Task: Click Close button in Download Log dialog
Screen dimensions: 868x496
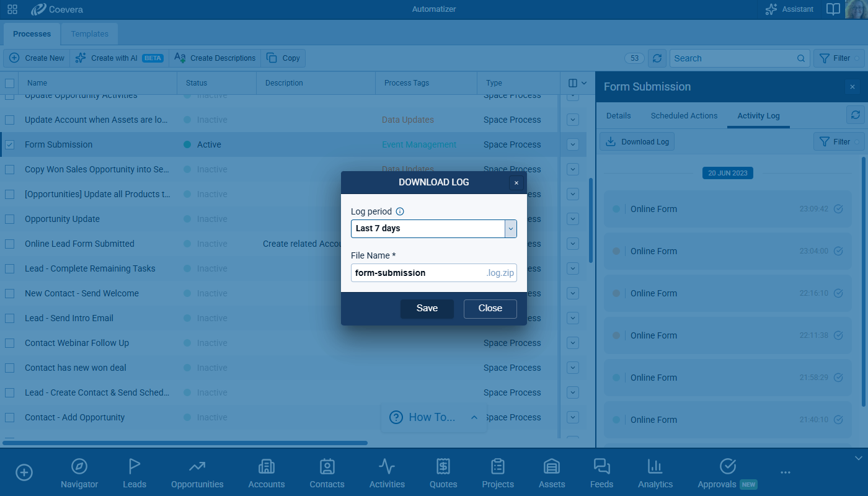Action: tap(490, 309)
